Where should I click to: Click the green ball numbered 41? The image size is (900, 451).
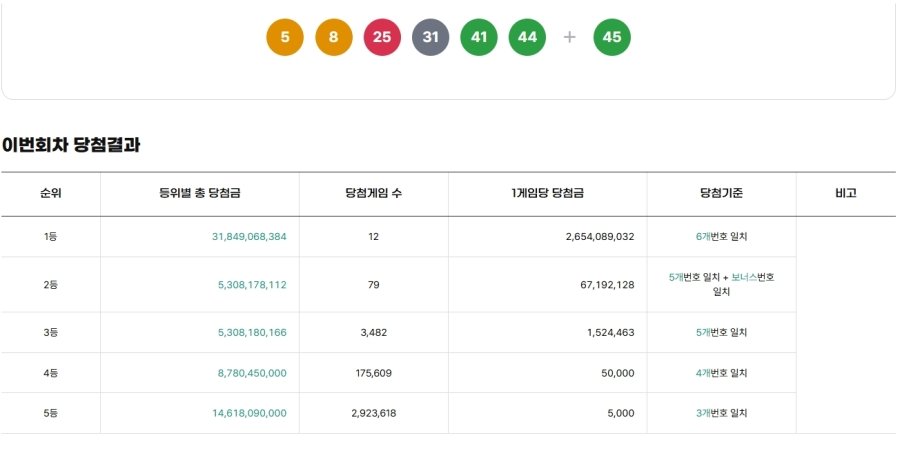479,38
